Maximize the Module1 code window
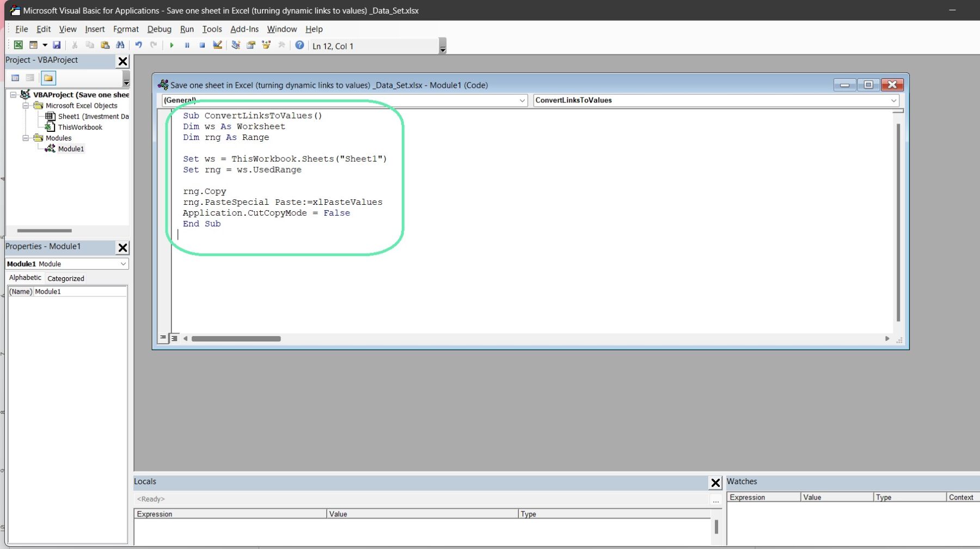Viewport: 980px width, 549px height. [x=868, y=85]
